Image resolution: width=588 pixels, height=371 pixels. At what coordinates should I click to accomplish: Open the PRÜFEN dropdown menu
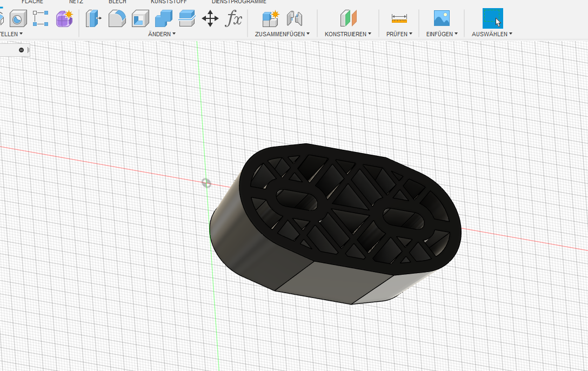[399, 34]
